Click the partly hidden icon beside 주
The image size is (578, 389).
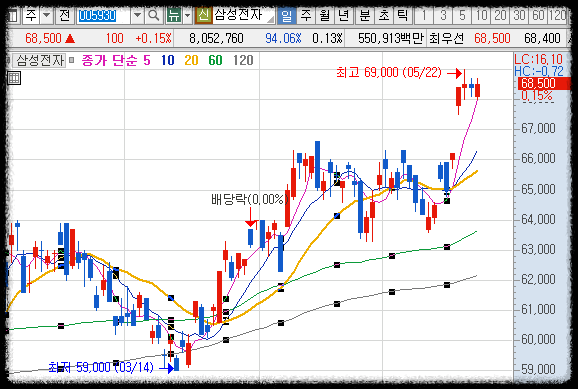click(13, 16)
